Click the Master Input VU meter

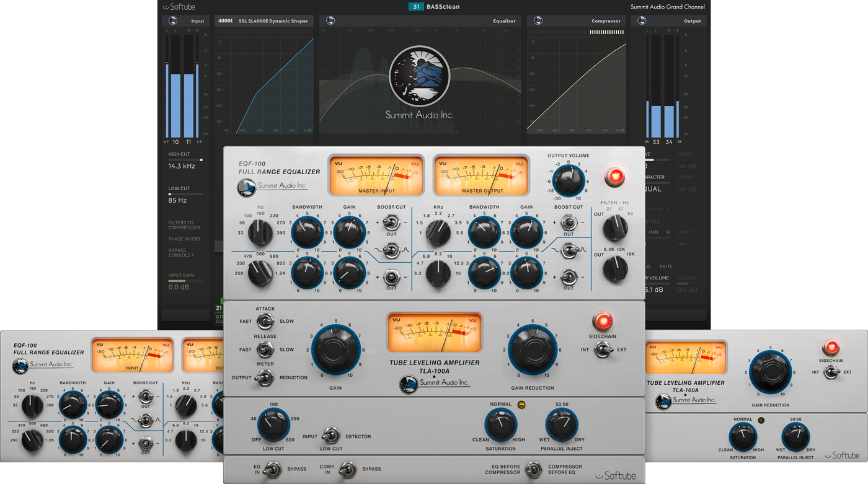[376, 175]
